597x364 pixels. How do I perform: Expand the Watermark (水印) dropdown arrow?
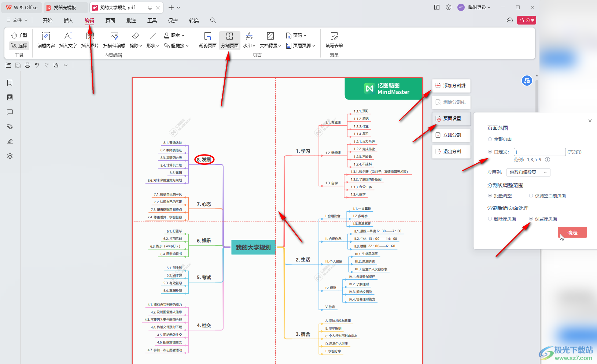click(x=254, y=46)
